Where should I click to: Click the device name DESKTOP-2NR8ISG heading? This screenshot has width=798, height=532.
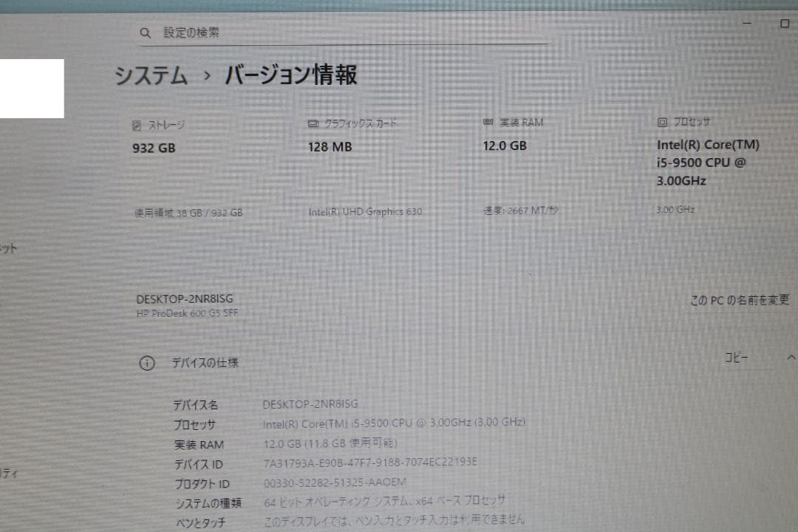click(x=183, y=299)
